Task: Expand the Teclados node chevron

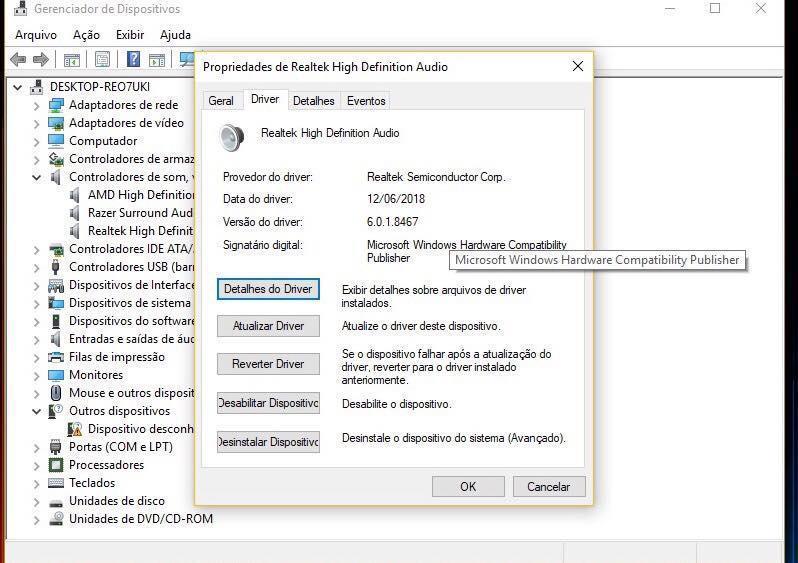Action: 36,484
